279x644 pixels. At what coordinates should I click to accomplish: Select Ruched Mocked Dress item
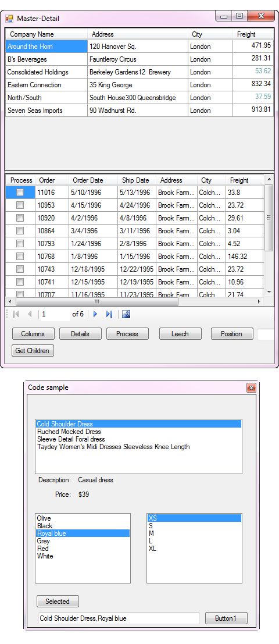click(x=139, y=432)
